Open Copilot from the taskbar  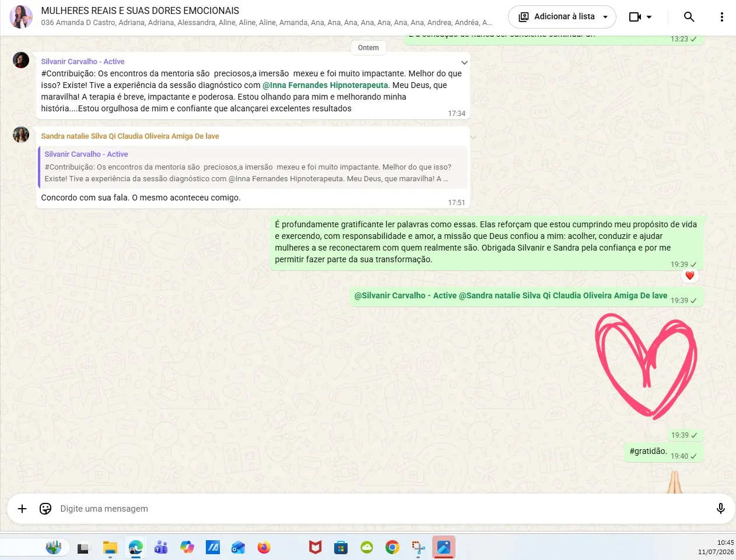[187, 547]
